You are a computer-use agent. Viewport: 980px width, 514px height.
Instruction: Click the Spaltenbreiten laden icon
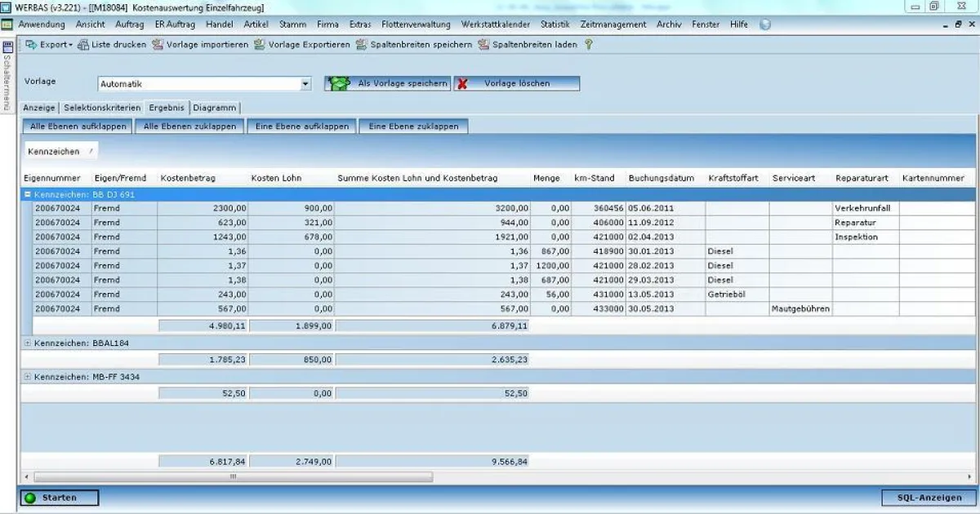[483, 45]
